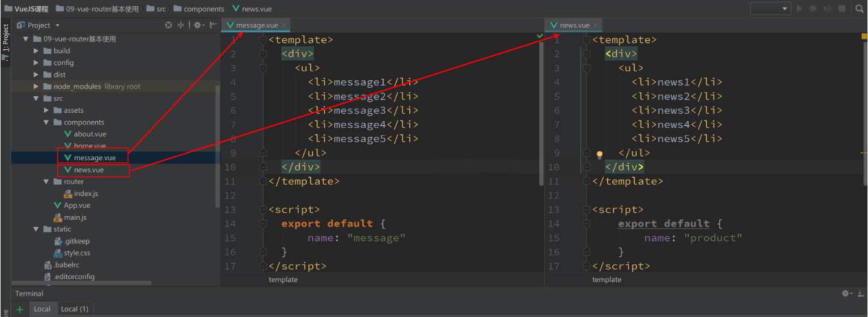The width and height of the screenshot is (868, 317).
Task: Click the 09-vue-router基本使用 breadcrumb
Action: click(x=97, y=9)
